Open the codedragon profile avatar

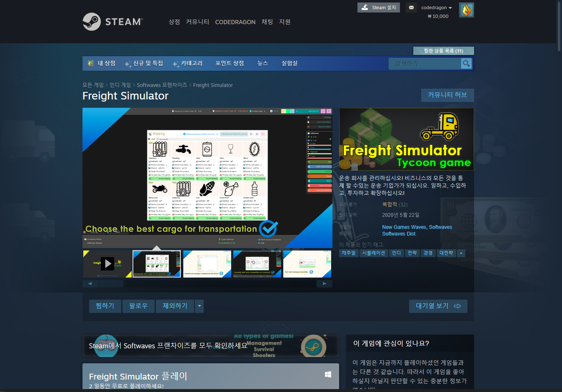467,10
